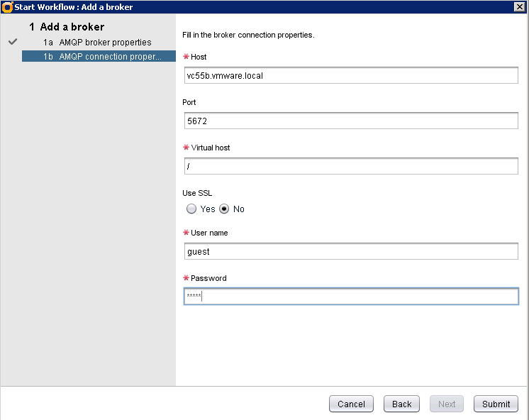Image resolution: width=529 pixels, height=420 pixels.
Task: Click the Virtual host input box
Action: (350, 167)
